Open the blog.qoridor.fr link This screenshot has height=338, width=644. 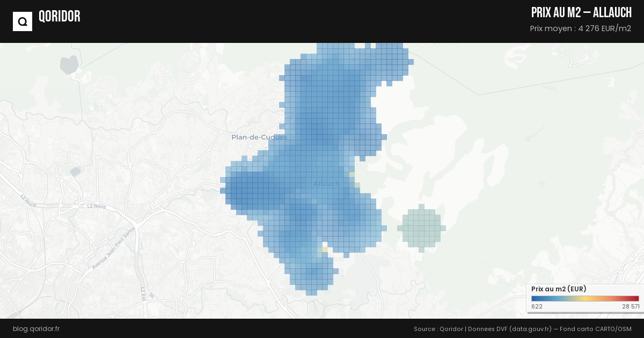click(36, 328)
